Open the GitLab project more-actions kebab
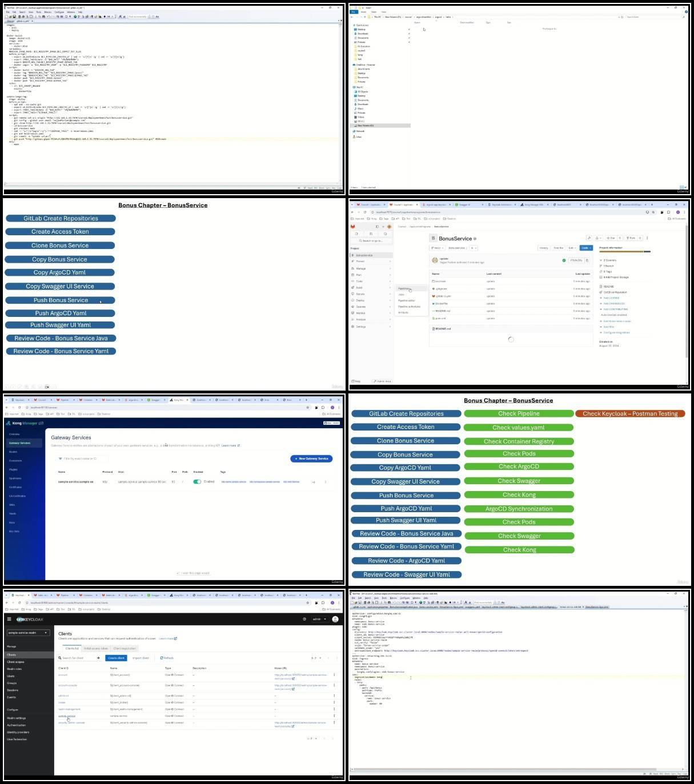The image size is (694, 784). pyautogui.click(x=647, y=238)
